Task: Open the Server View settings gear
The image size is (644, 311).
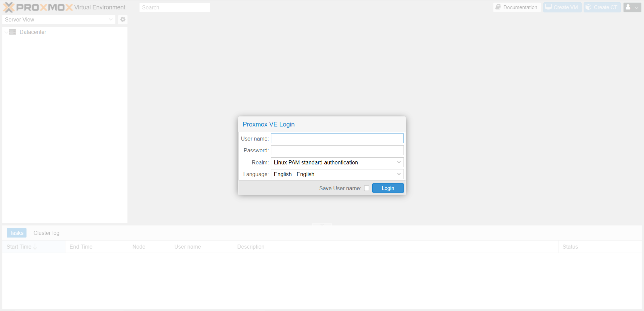Action: 123,19
